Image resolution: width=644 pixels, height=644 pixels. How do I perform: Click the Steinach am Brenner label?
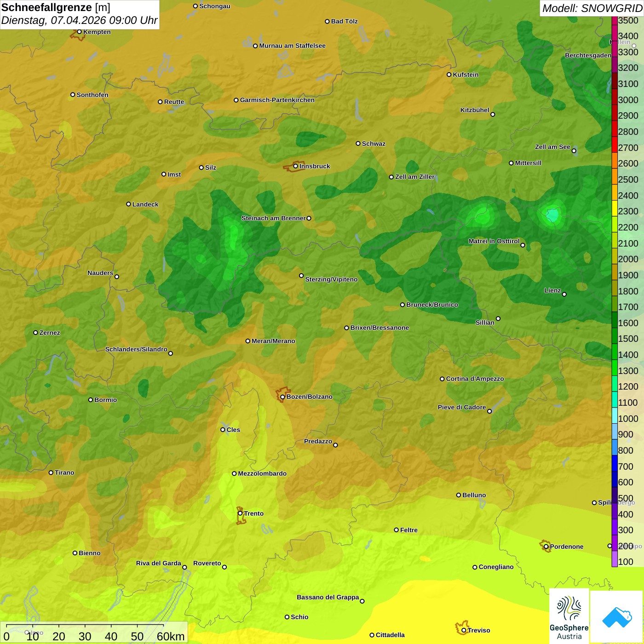coord(273,218)
